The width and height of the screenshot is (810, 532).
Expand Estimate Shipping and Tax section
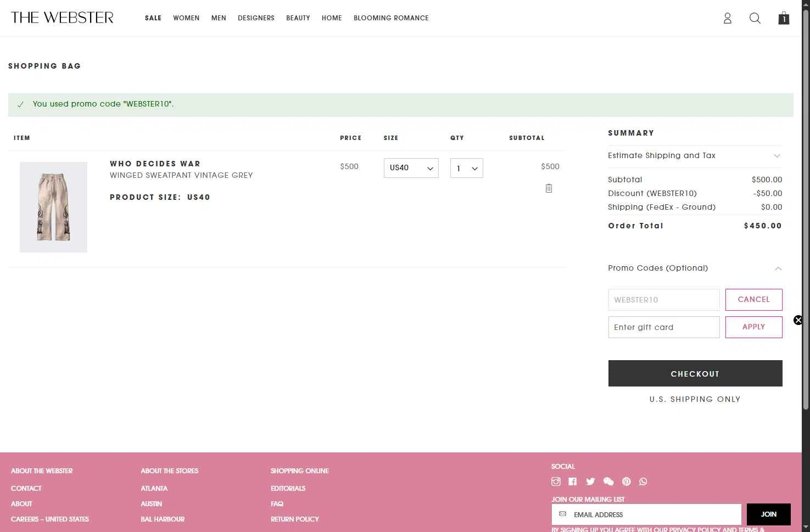[695, 156]
